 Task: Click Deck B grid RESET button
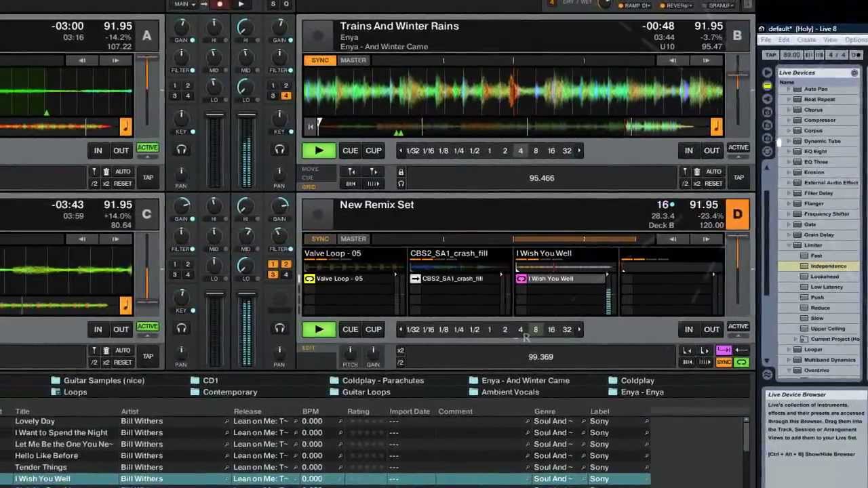[713, 184]
